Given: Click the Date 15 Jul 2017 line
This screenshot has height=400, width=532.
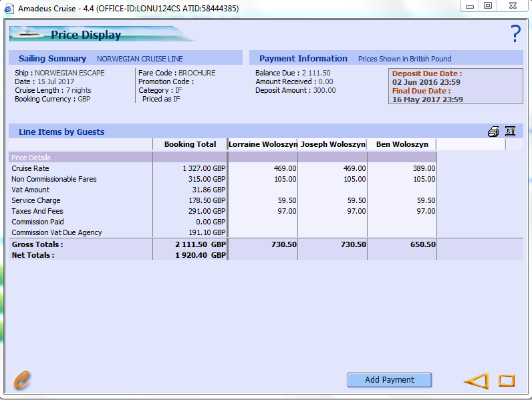Looking at the screenshot, I should click(x=45, y=81).
